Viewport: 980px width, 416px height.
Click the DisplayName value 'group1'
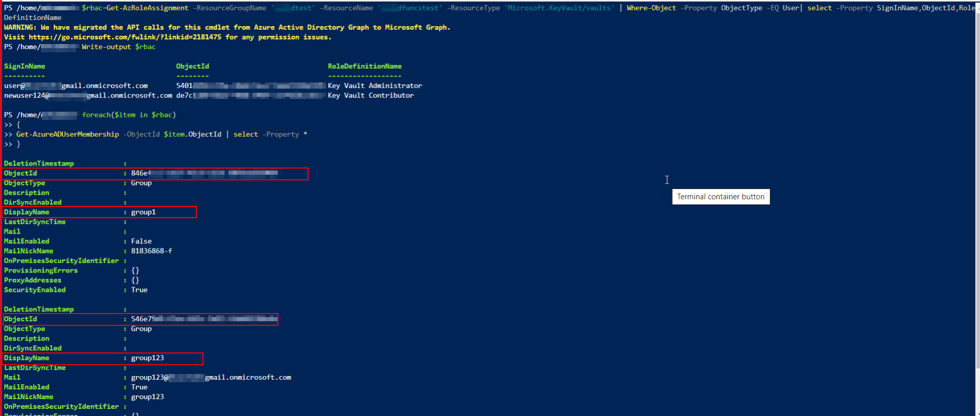pyautogui.click(x=144, y=212)
